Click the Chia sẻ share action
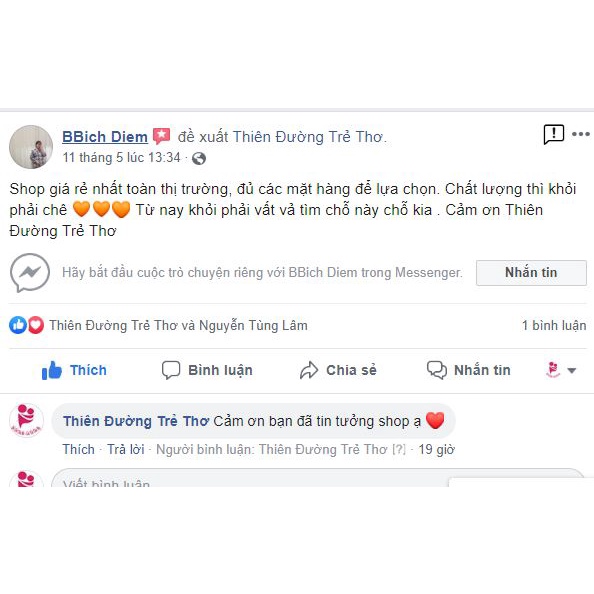This screenshot has height=594, width=594. (338, 370)
